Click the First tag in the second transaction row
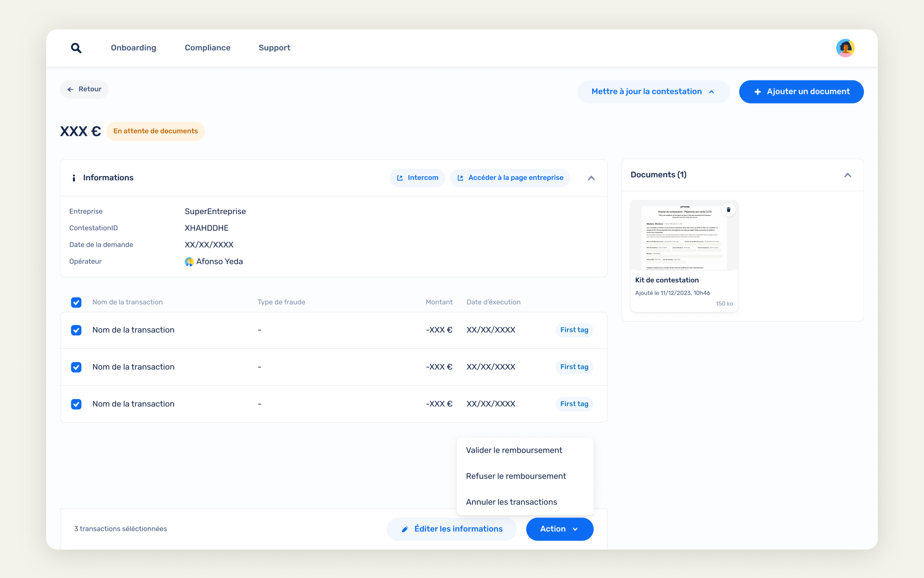Image resolution: width=924 pixels, height=578 pixels. pos(574,367)
